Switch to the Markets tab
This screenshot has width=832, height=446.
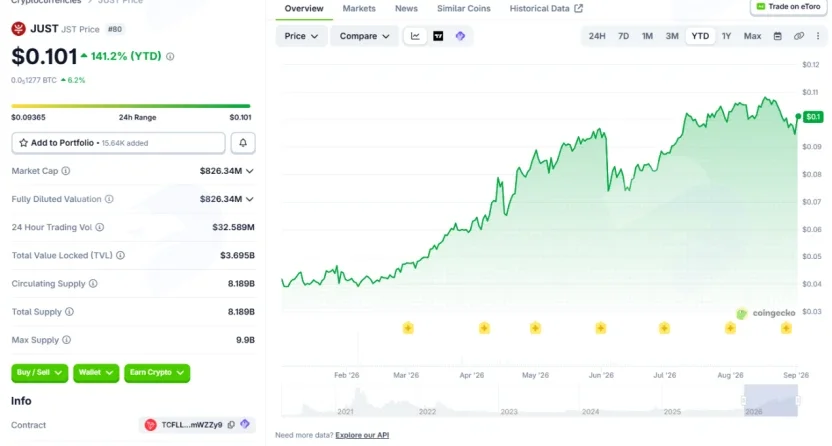[359, 8]
